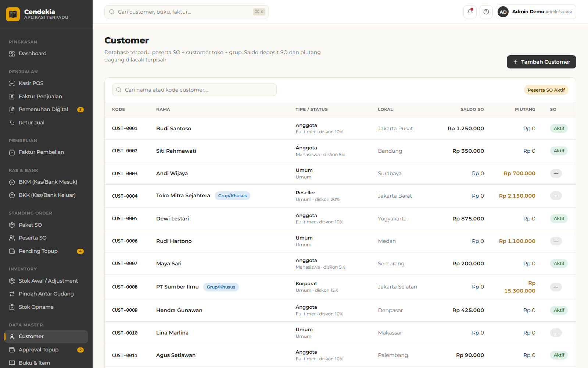This screenshot has height=368, width=588.
Task: Click the Dashboard grid icon
Action: coord(12,54)
